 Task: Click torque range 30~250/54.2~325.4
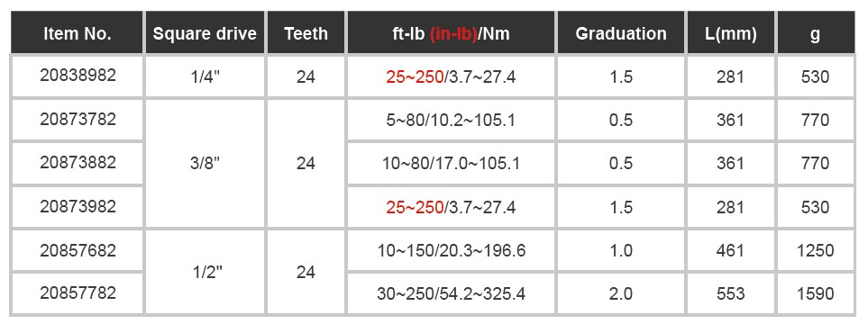coord(451,293)
